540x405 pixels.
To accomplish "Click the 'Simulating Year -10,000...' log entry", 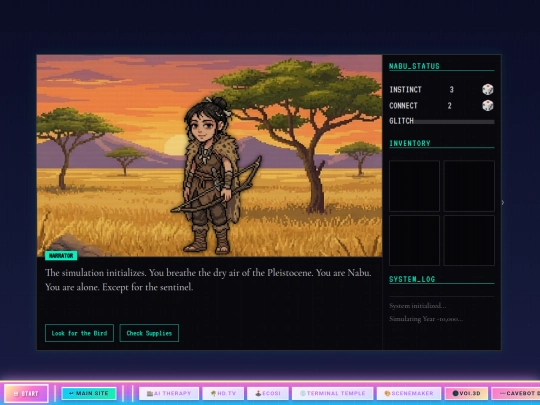I will (x=426, y=319).
